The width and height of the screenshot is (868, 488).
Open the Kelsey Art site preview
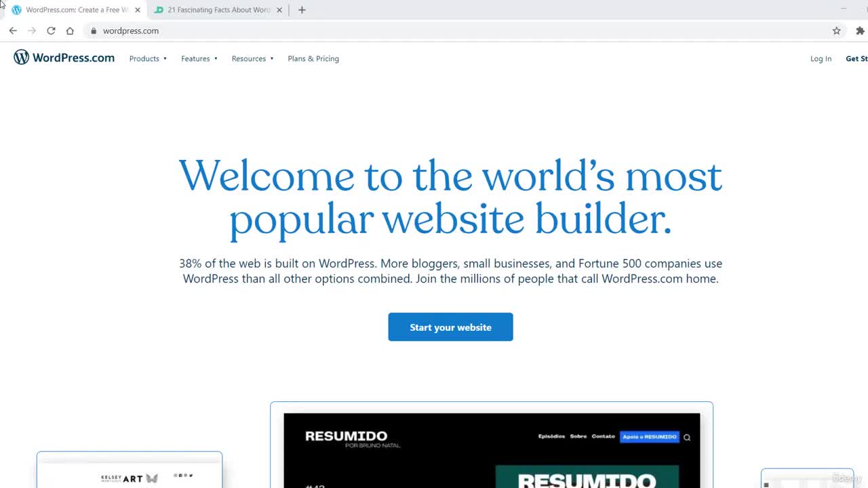(130, 470)
